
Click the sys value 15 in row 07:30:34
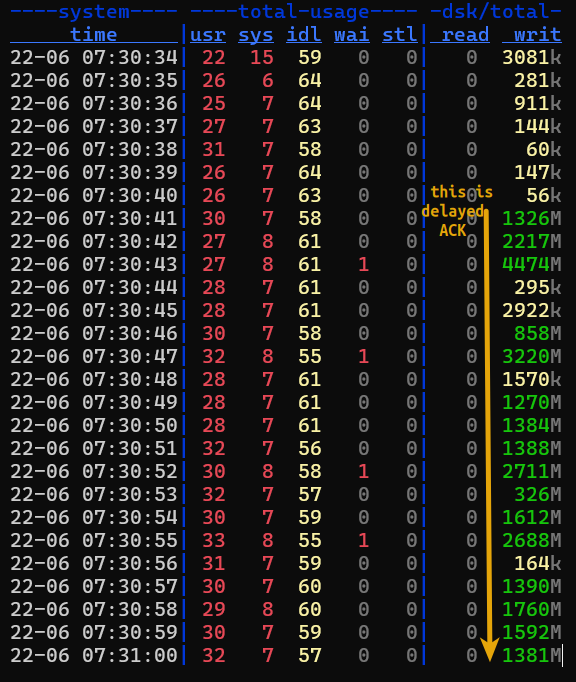(262, 57)
